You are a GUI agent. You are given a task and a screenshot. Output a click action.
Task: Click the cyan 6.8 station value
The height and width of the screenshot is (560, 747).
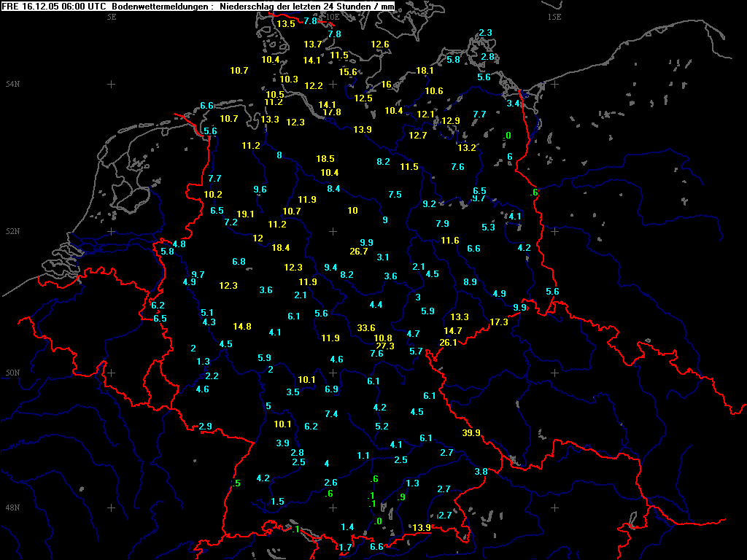click(239, 262)
